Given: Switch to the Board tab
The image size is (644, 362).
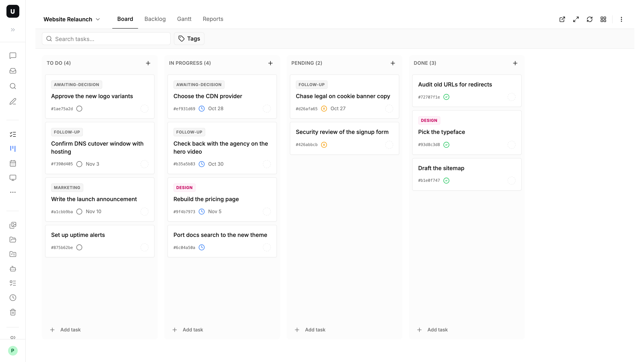Looking at the screenshot, I should (x=125, y=19).
